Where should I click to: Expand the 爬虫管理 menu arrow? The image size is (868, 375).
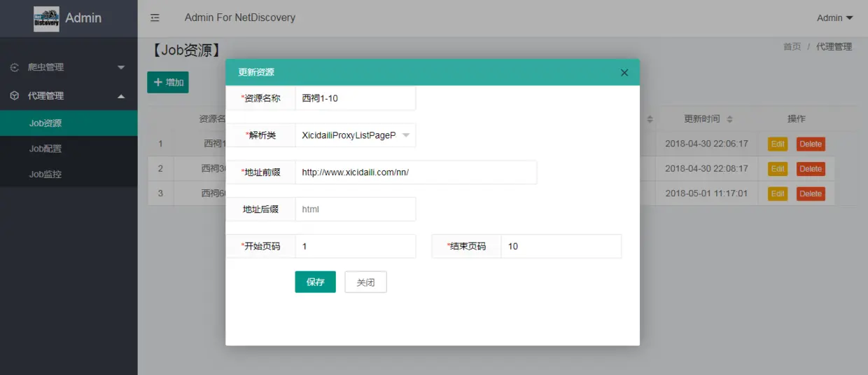tap(121, 68)
